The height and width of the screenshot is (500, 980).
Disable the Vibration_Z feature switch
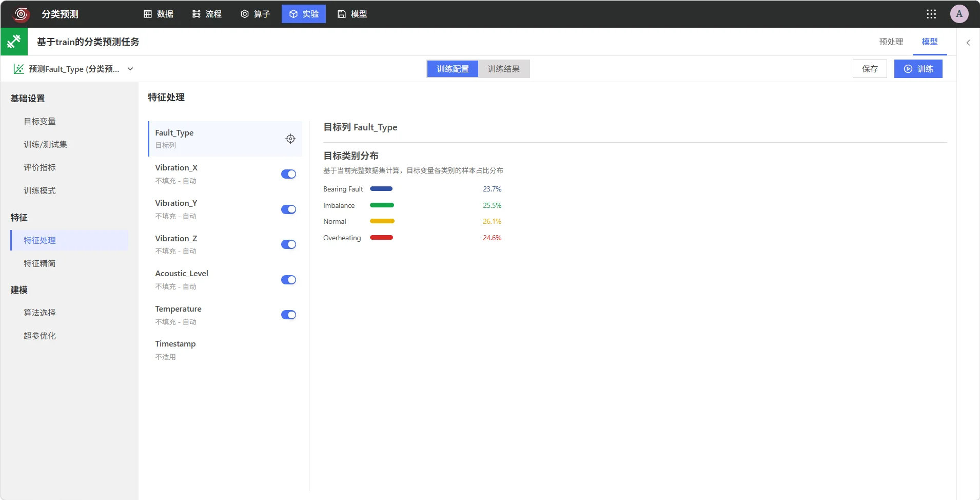coord(288,244)
